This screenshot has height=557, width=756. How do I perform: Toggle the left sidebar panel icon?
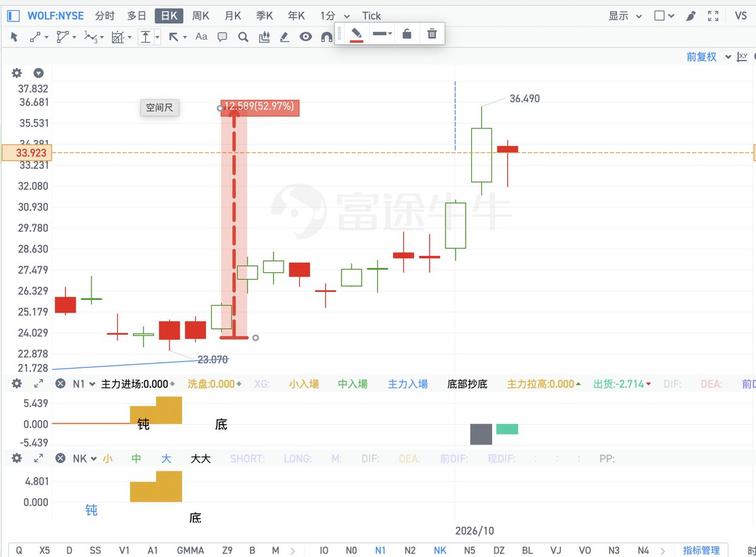click(x=13, y=16)
